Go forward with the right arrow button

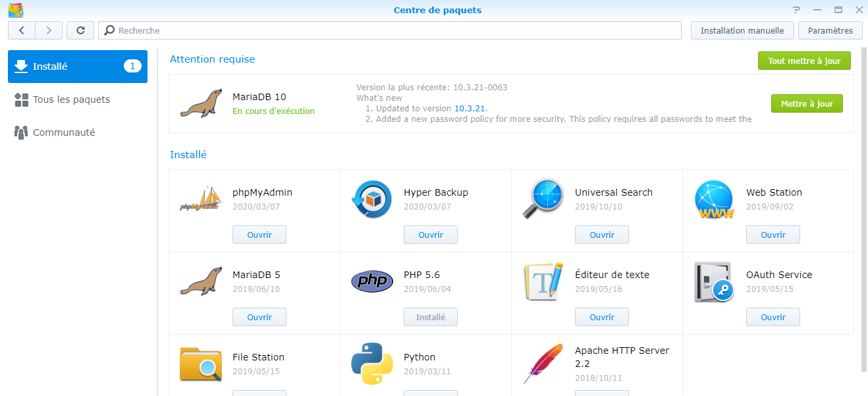coord(49,30)
